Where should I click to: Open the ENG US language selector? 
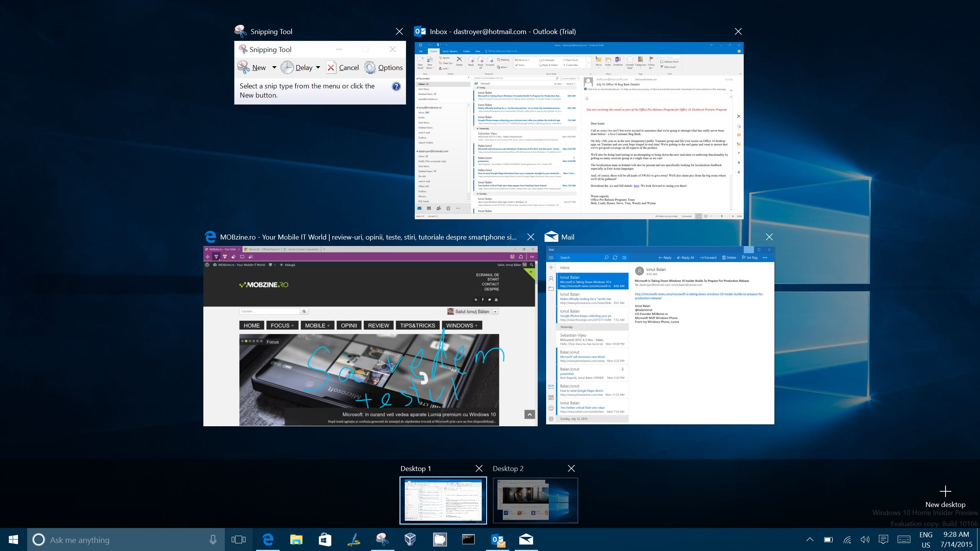(926, 540)
